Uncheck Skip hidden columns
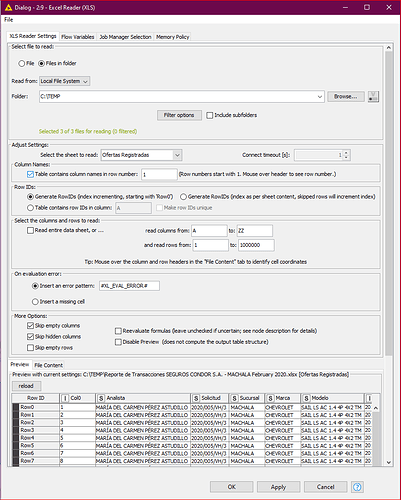The height and width of the screenshot is (500, 401). pyautogui.click(x=30, y=337)
